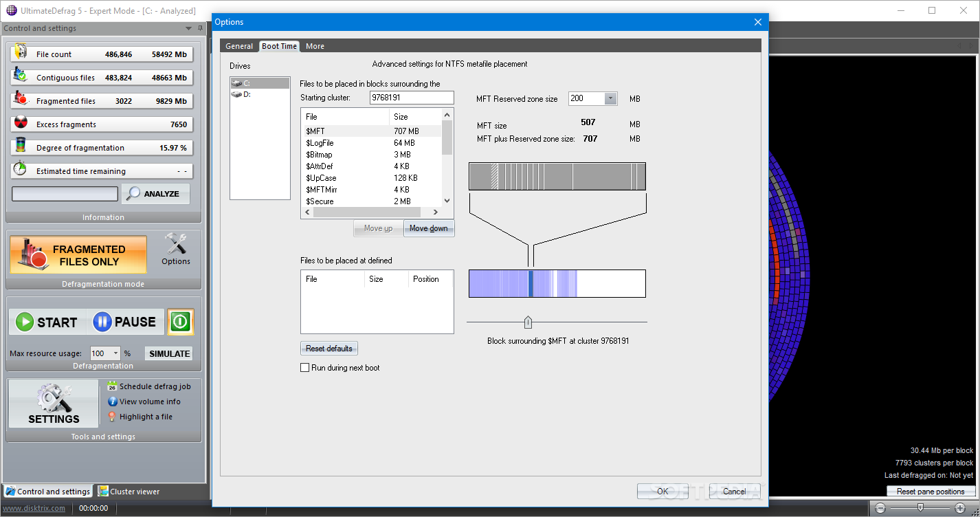Open the Cluster viewer tab

[x=129, y=492]
